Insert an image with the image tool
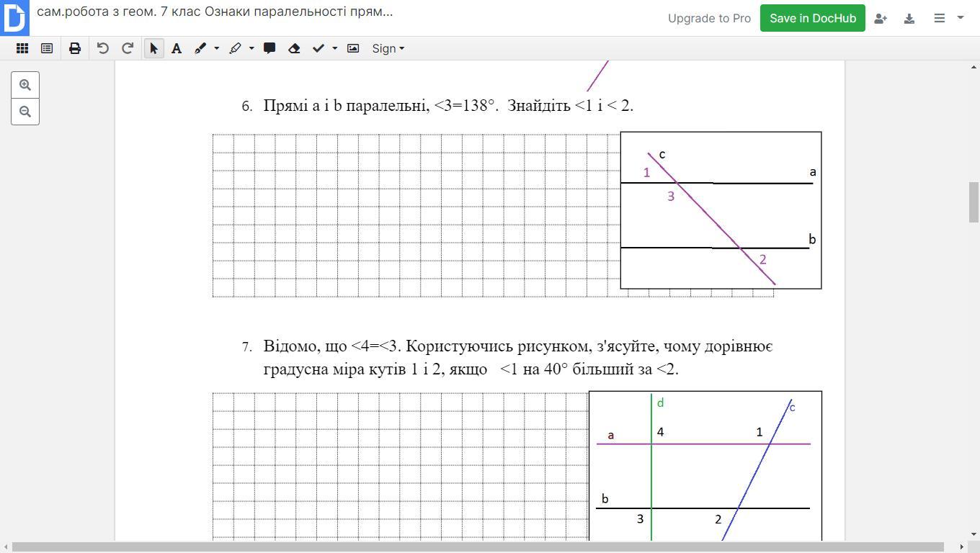Image resolution: width=980 pixels, height=553 pixels. (353, 48)
